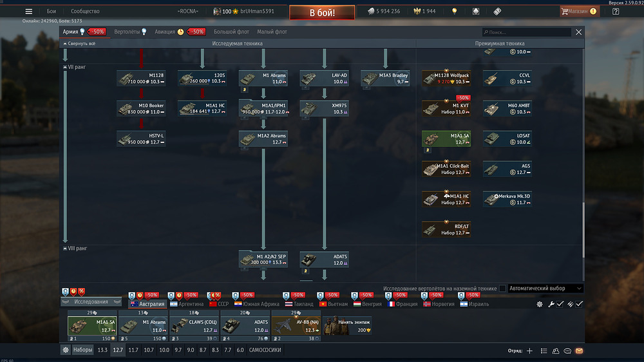Choose the СССР country tab
Viewport: 644px width, 362px height.
coord(219,304)
